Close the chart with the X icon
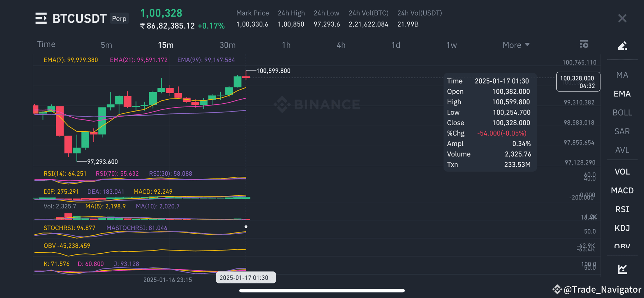 [622, 18]
